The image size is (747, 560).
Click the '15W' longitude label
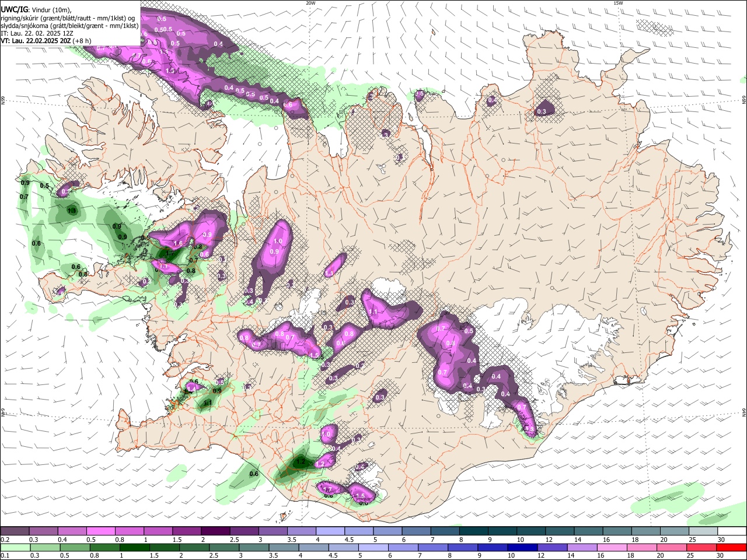tap(618, 3)
